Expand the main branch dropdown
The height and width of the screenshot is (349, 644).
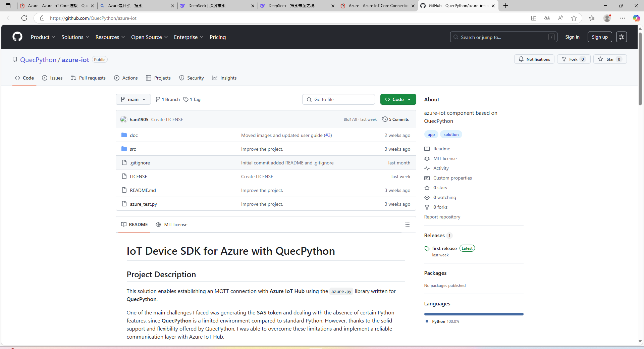pos(133,100)
